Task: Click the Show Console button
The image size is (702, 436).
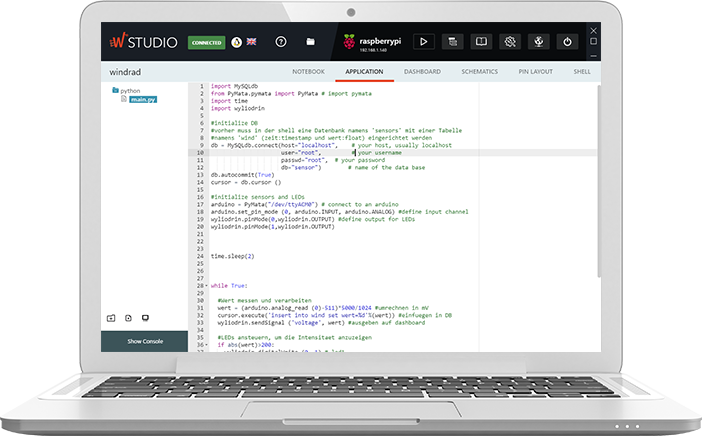Action: tap(145, 342)
